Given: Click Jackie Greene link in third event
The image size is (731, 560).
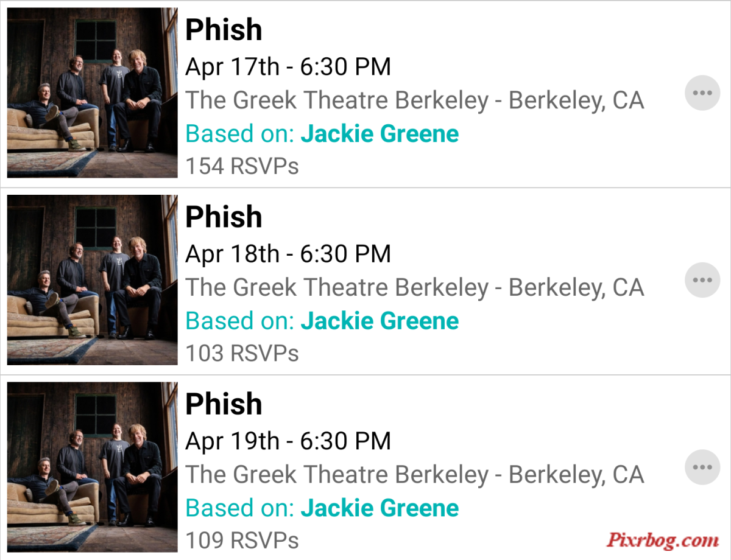Looking at the screenshot, I should point(380,508).
